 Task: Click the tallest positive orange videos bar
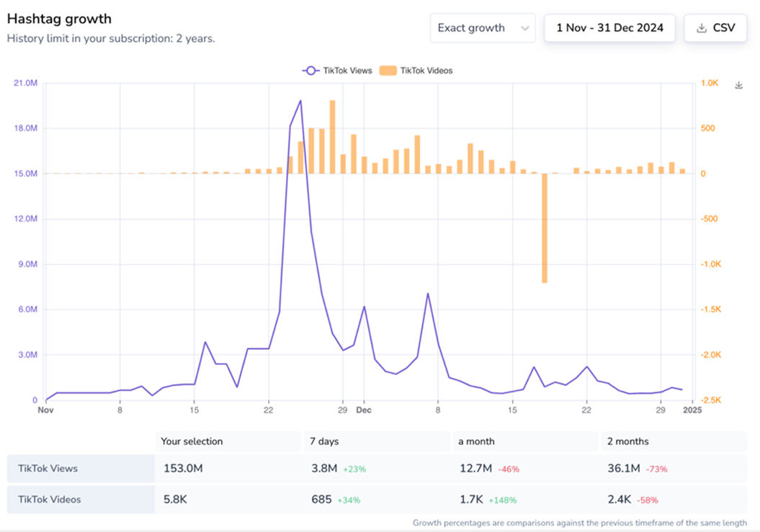tap(332, 137)
